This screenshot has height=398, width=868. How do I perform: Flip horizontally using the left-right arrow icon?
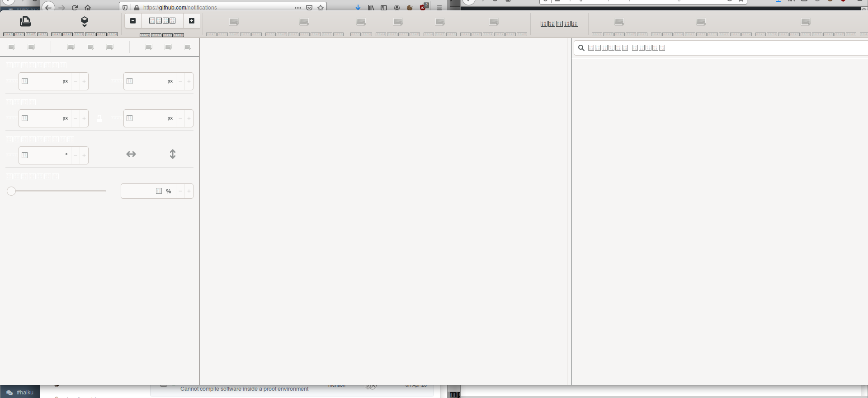pyautogui.click(x=131, y=154)
